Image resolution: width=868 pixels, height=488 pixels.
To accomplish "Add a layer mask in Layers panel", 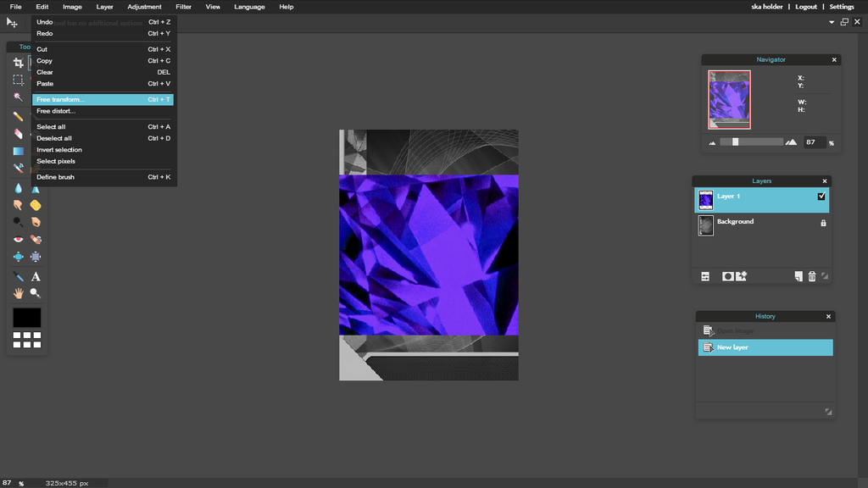I will (727, 277).
